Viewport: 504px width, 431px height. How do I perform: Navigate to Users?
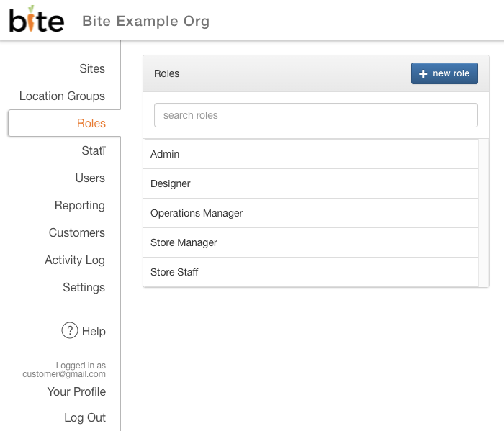[90, 178]
